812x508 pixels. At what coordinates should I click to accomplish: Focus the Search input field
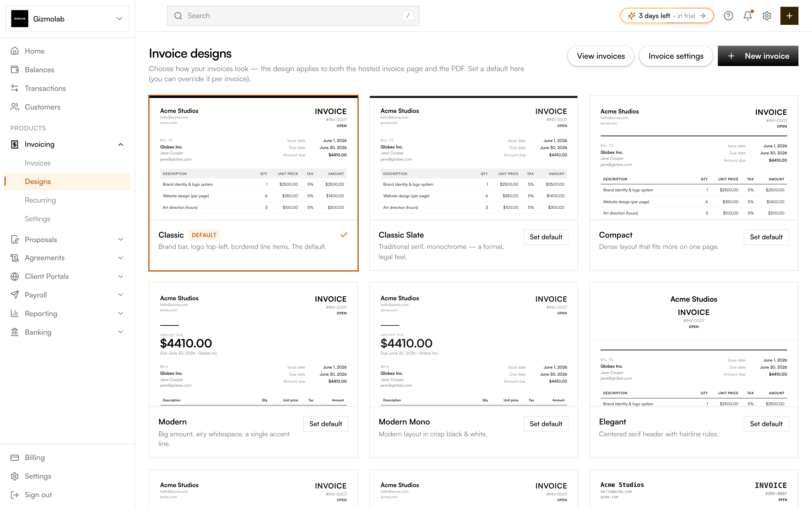(293, 16)
